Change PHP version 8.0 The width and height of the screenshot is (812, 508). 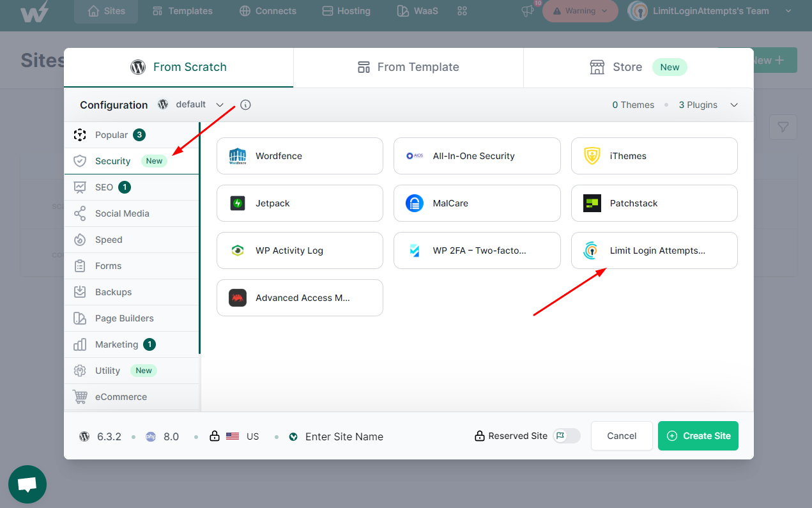(x=162, y=437)
